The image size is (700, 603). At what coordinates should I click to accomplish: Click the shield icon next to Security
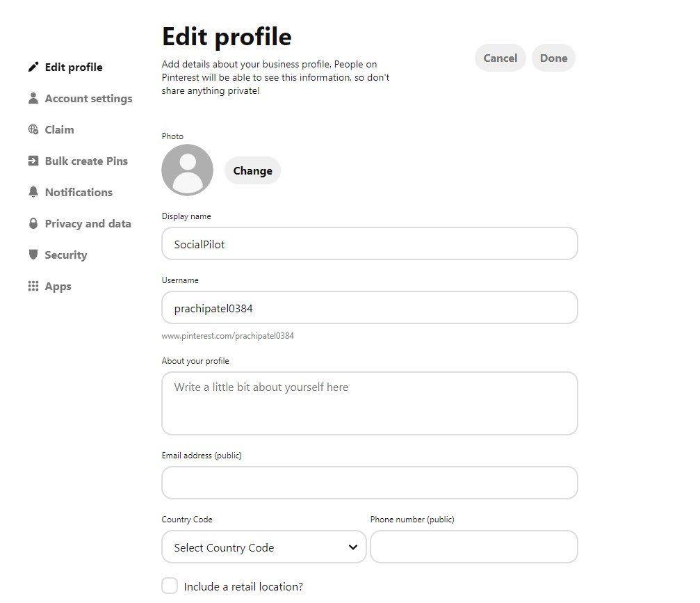tap(33, 255)
